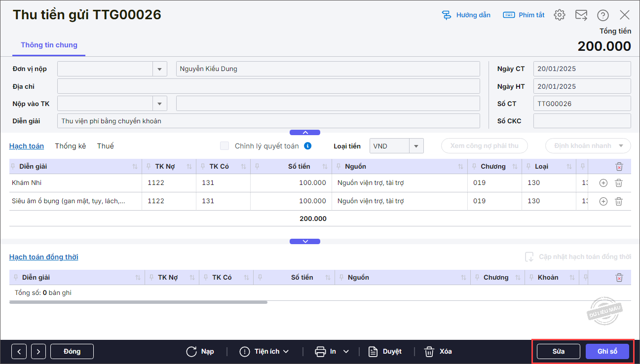Click the info icon beside Chỉnh lý quyết toán
Viewport: 640px width, 364px height.
(x=307, y=146)
